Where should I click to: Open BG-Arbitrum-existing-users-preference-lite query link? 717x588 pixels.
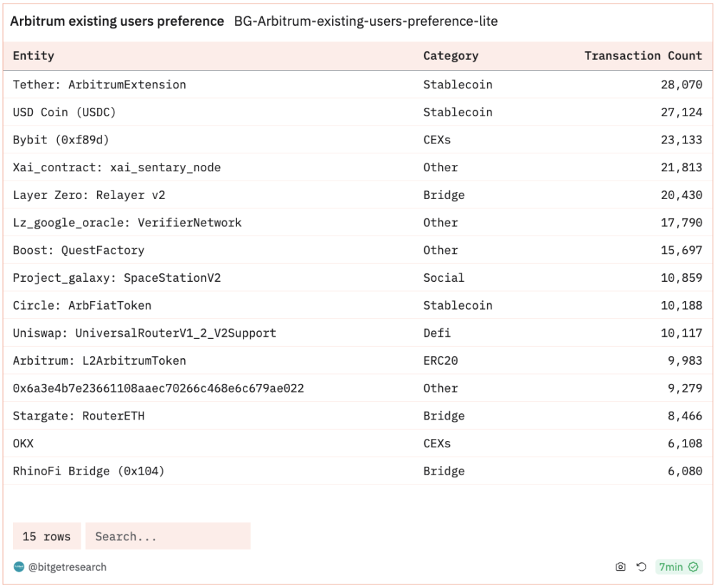[366, 21]
